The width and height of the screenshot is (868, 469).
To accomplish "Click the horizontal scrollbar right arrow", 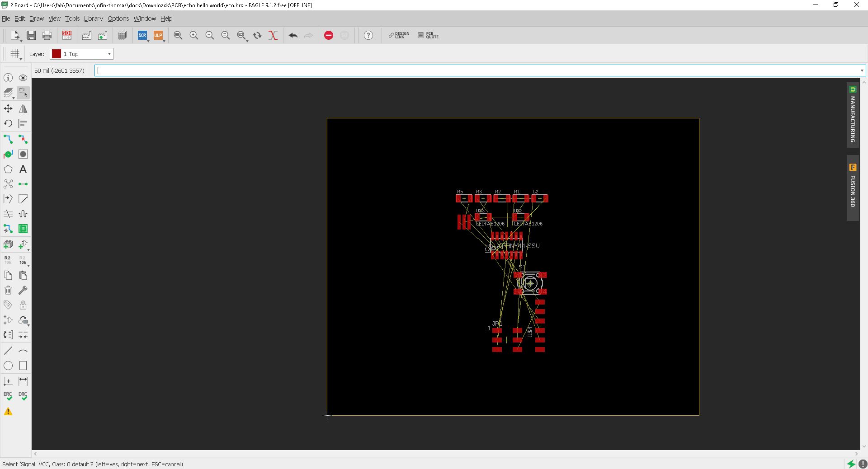I will click(856, 454).
